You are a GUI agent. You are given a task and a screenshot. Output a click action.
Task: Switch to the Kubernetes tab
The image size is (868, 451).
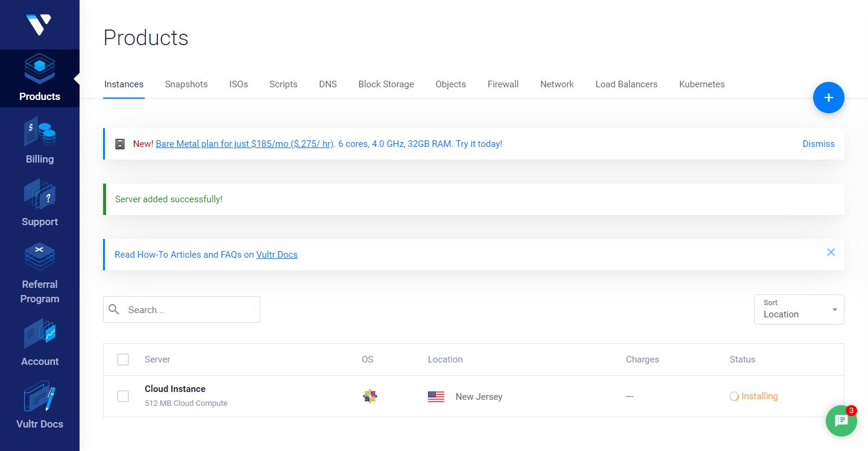click(702, 84)
